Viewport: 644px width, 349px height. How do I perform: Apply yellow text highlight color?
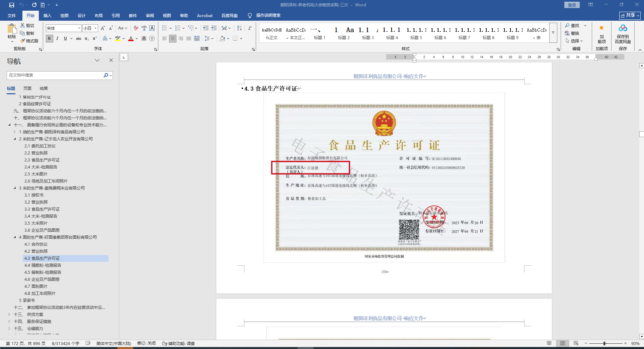click(x=117, y=38)
